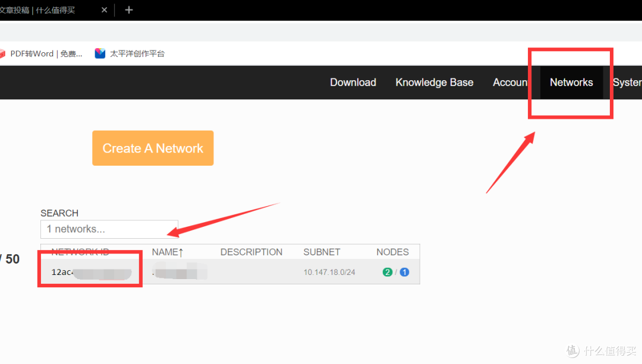The image size is (642, 364).
Task: Click the 太平洋创作平台 bookmark icon
Action: click(x=100, y=53)
